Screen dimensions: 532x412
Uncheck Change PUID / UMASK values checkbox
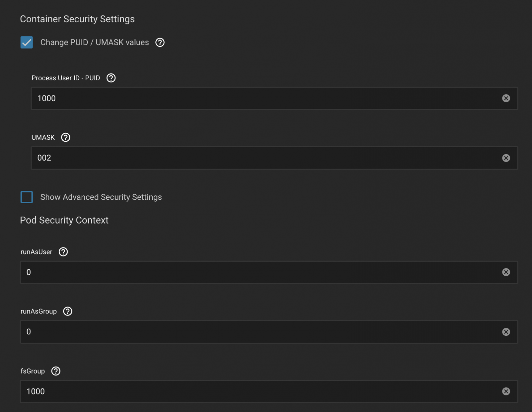[27, 43]
